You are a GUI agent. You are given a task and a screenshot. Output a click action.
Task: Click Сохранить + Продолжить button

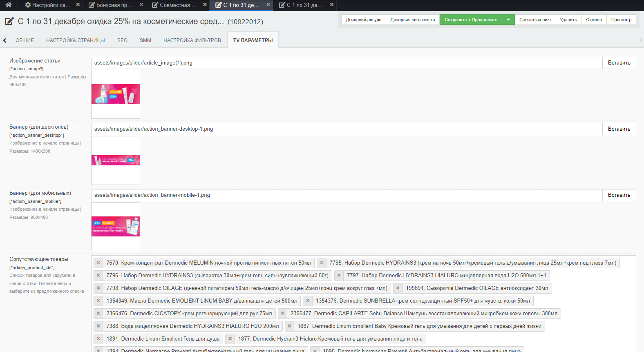point(471,20)
